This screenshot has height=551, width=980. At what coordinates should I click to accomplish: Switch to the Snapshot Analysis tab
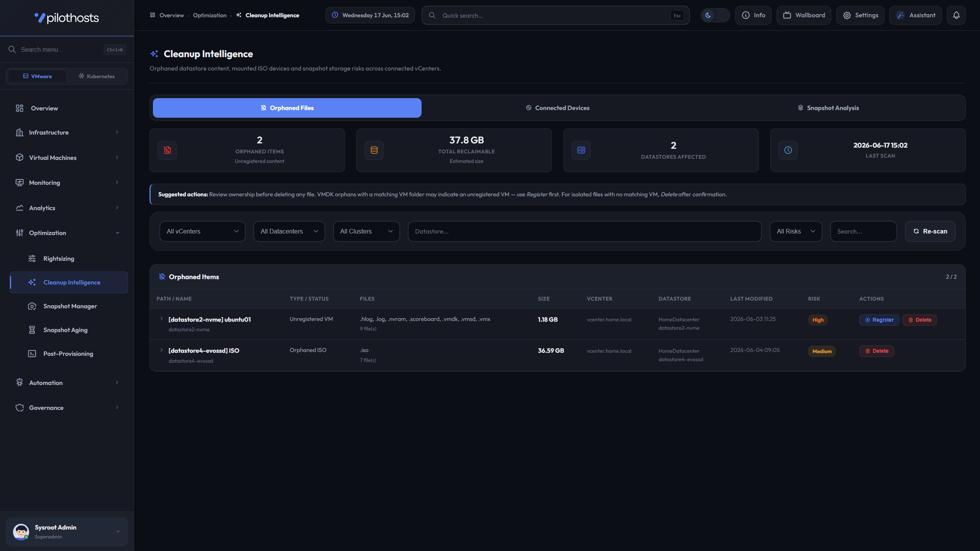coord(828,108)
